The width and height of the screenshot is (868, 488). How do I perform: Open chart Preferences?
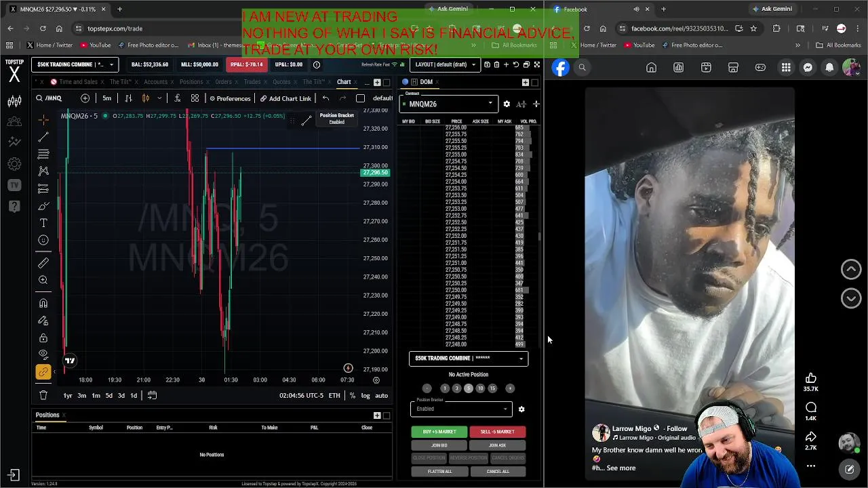[x=229, y=98]
